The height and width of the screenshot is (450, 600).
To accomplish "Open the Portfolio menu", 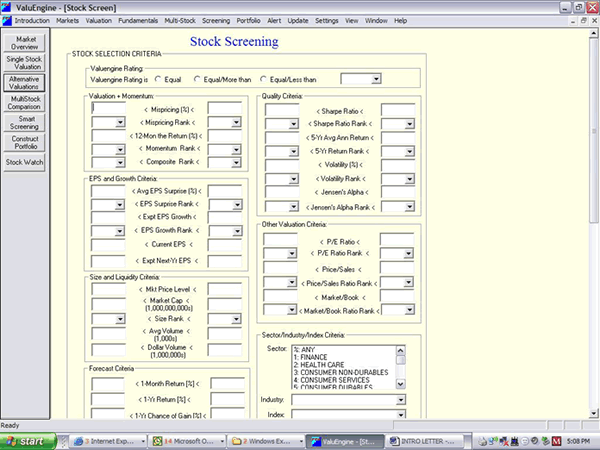I will [248, 21].
